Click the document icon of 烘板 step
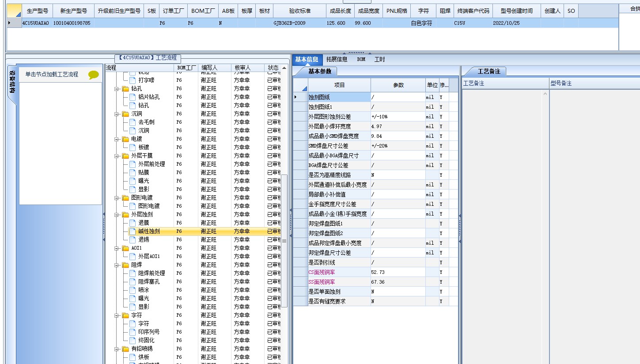The width and height of the screenshot is (640, 364). 133,357
